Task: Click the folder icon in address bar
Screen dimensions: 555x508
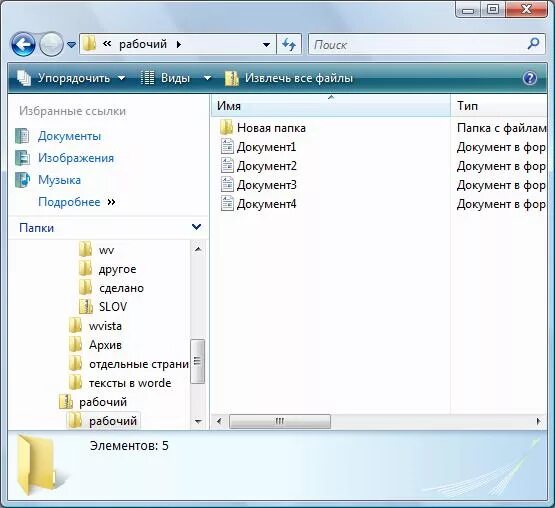Action: pyautogui.click(x=90, y=44)
